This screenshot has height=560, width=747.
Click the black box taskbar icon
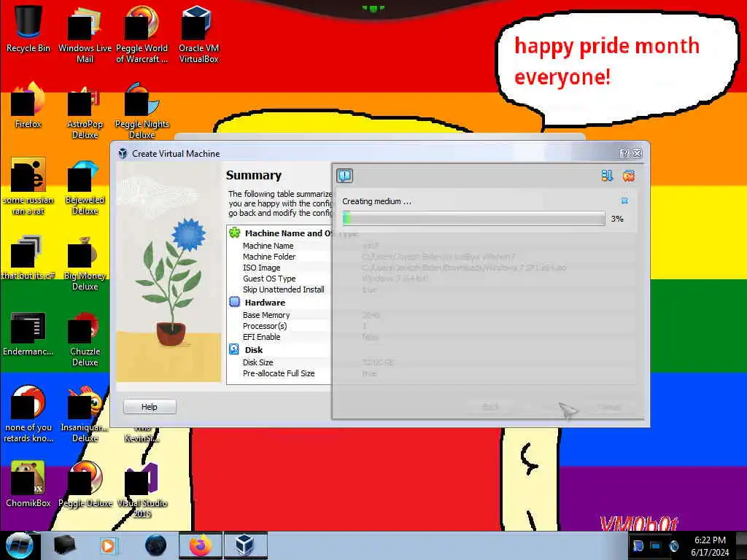click(x=64, y=545)
